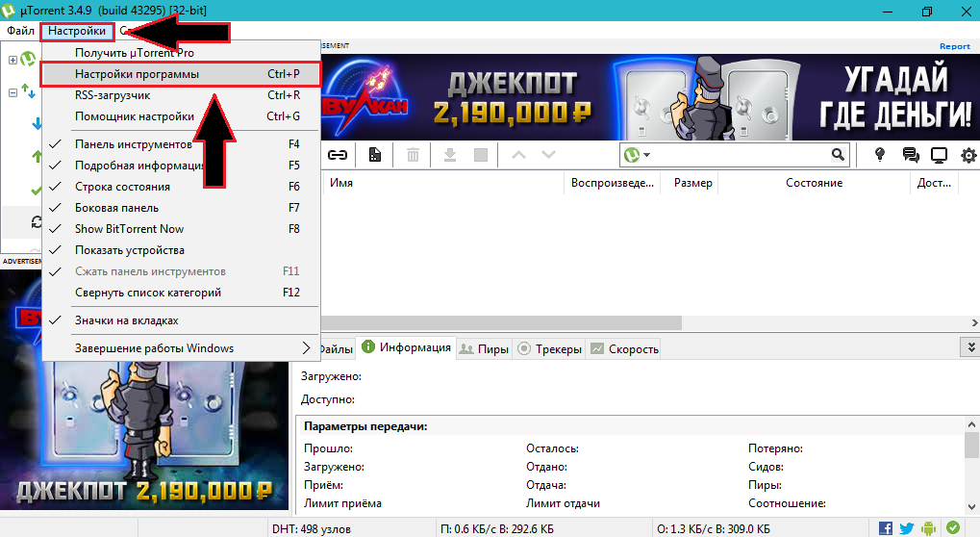
Task: Launch Помощник настройки entry
Action: pos(181,116)
